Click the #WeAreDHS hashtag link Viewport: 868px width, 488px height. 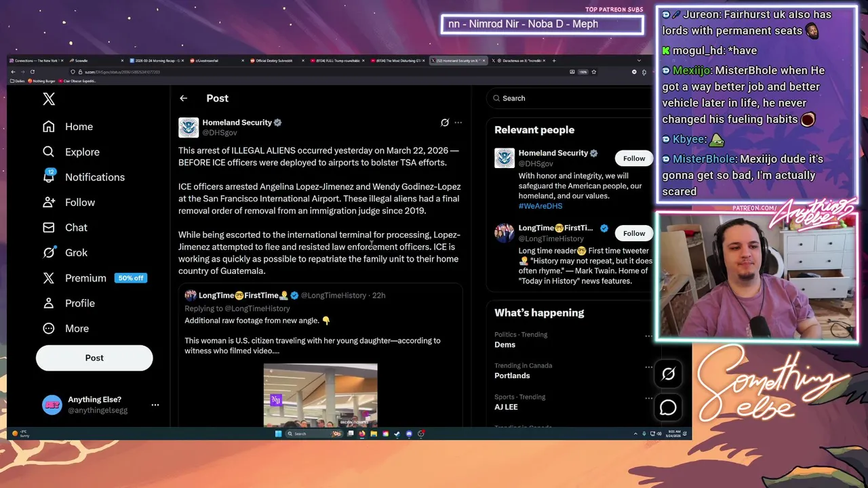[540, 206]
